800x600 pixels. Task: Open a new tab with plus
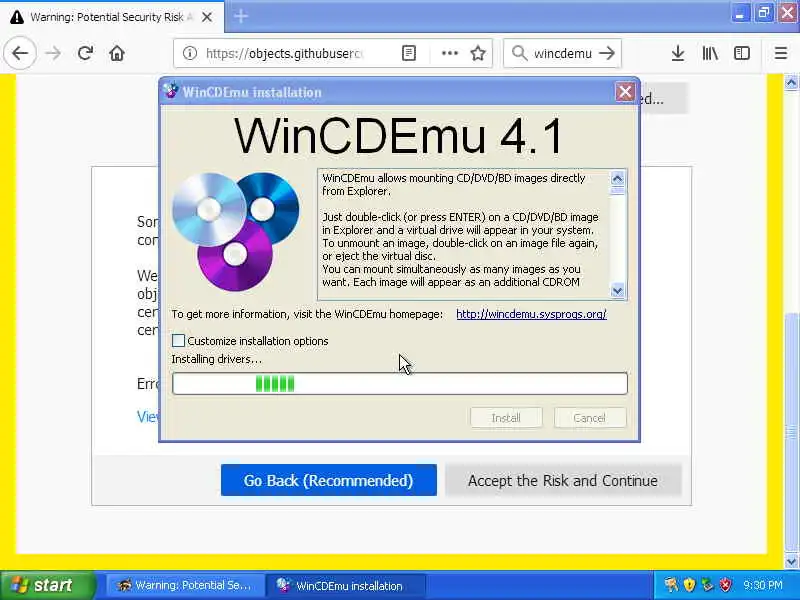[241, 16]
